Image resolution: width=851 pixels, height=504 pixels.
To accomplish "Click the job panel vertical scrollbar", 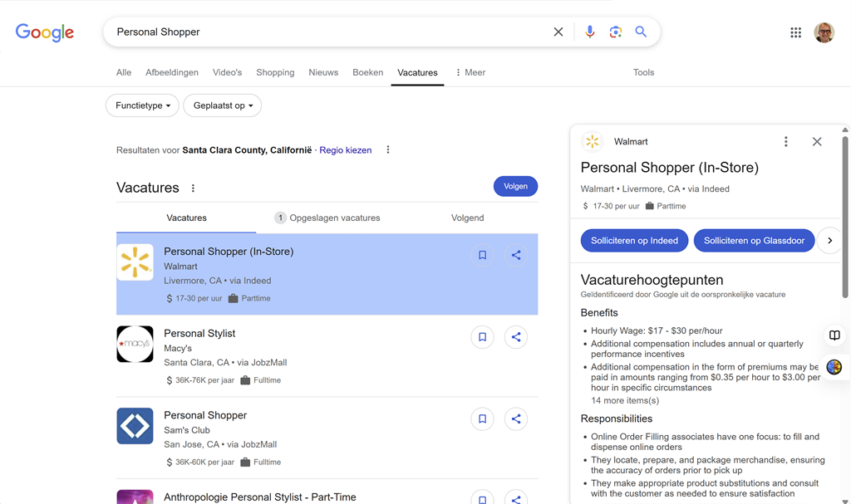I will 845,216.
